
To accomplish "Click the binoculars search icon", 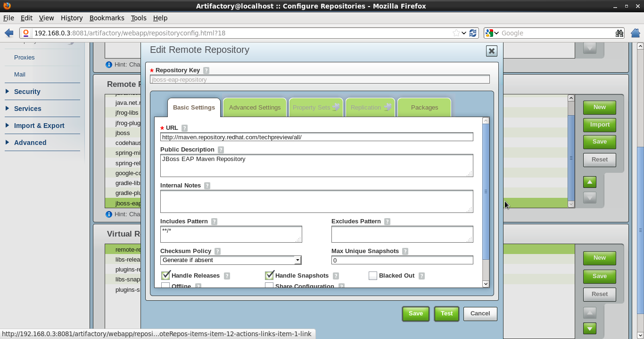I will point(619,33).
